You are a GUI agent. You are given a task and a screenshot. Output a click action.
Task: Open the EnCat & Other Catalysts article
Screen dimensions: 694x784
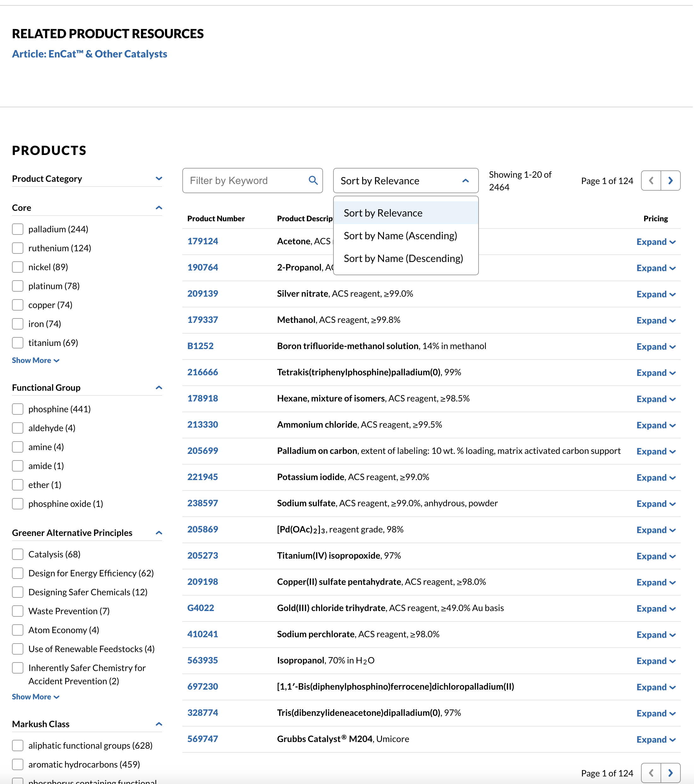89,54
